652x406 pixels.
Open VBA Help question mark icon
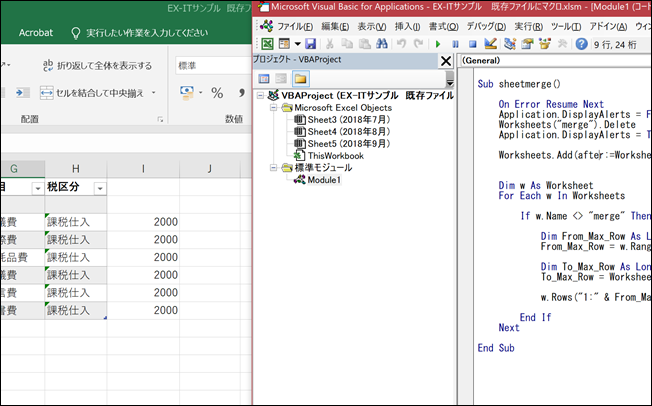[581, 44]
